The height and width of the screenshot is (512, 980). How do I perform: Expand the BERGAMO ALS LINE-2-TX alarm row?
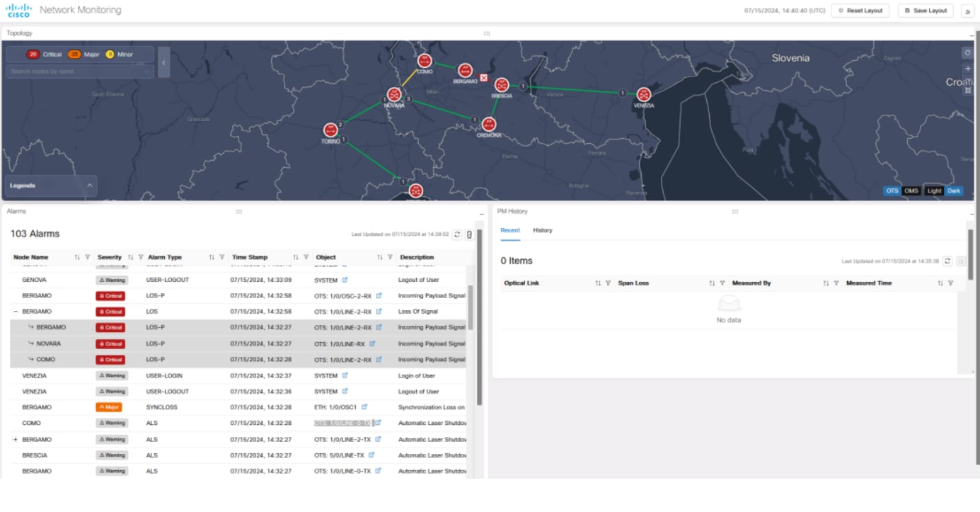16,440
